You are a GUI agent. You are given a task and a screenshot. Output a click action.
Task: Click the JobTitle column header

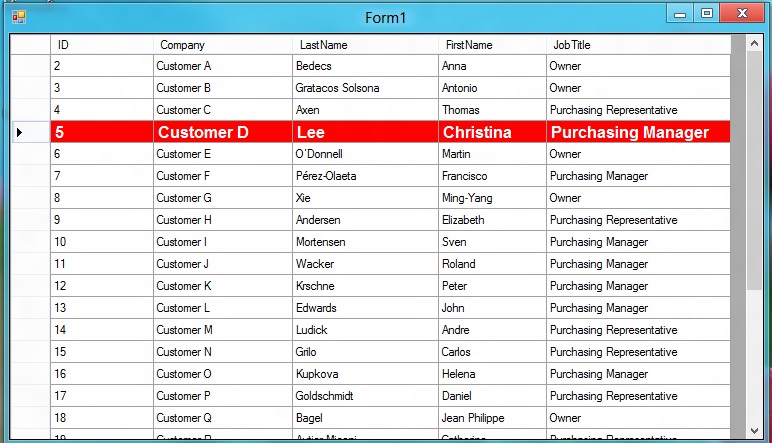(x=638, y=45)
